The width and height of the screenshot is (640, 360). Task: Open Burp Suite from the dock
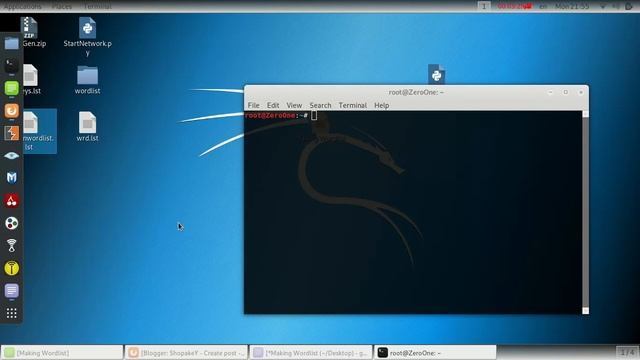coord(11,133)
